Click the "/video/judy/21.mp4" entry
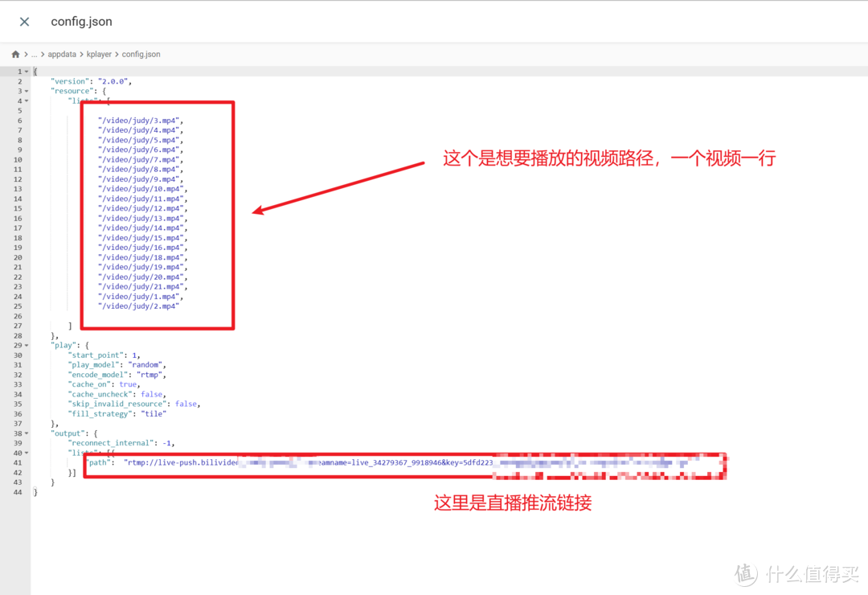Screen dimensions: 868x595 [143, 286]
